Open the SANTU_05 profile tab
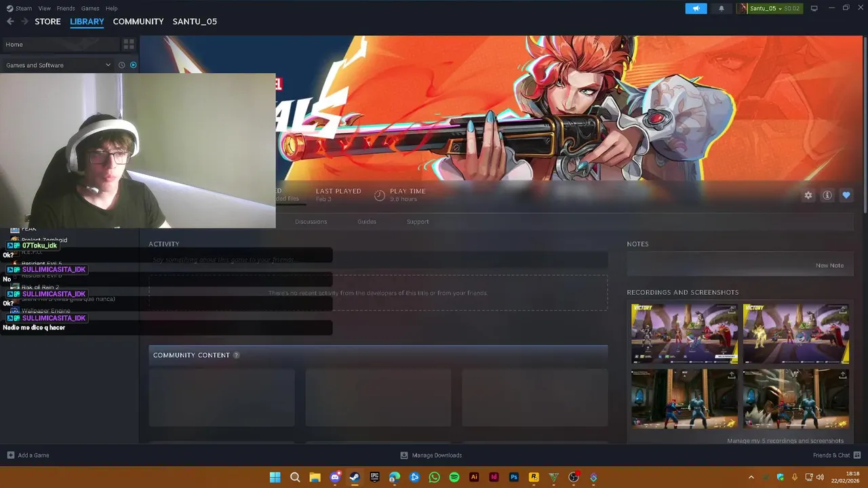Screen dimensions: 868x488 click(195, 22)
